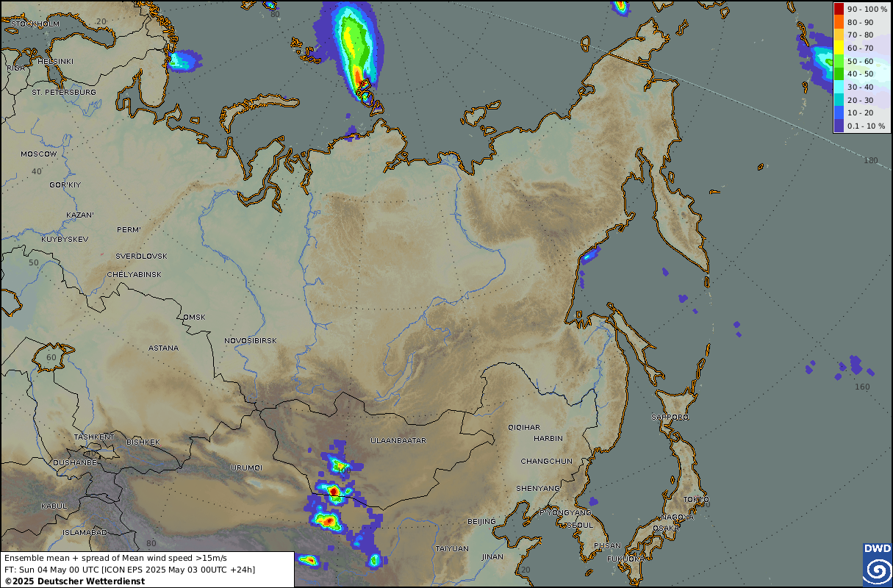Click the NOVOSIBIRSK city label
Image resolution: width=893 pixels, height=588 pixels.
pos(251,341)
